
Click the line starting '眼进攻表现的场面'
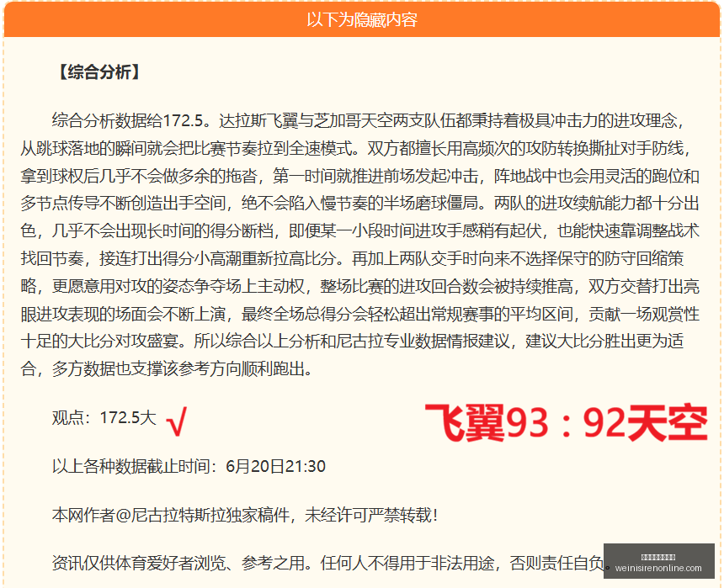pos(360,314)
